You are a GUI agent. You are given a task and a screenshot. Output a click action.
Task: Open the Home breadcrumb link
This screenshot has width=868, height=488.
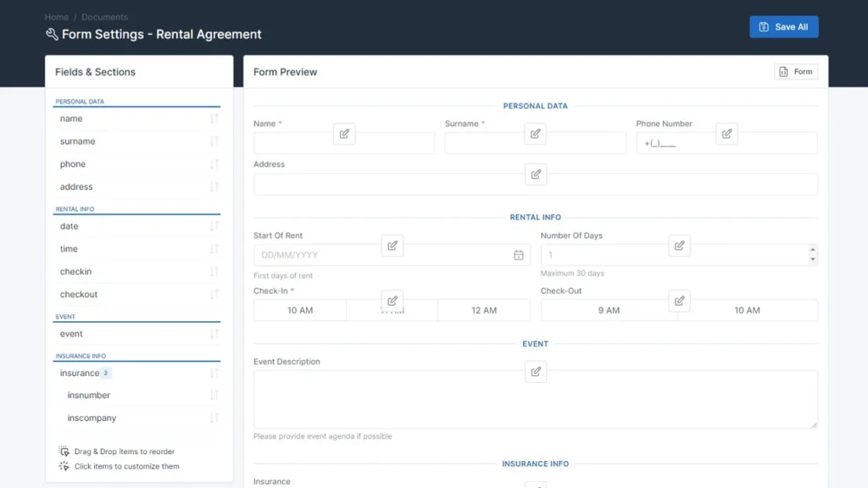pos(57,17)
